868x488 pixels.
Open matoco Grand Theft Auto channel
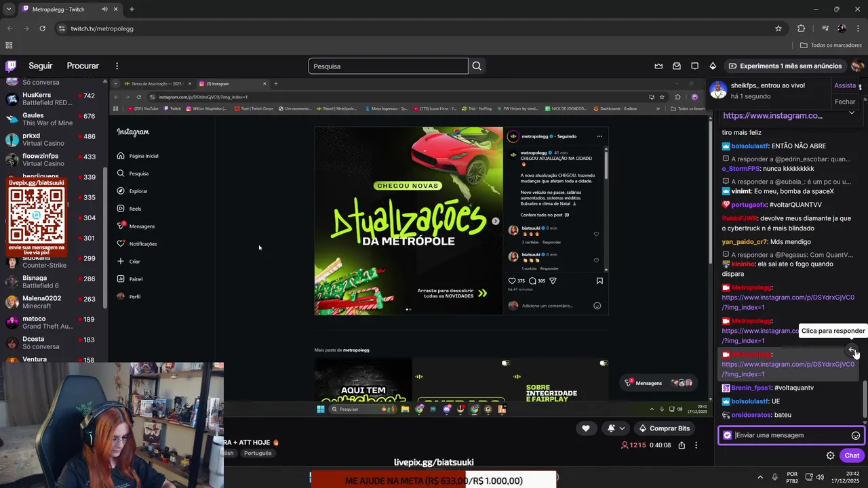point(54,323)
